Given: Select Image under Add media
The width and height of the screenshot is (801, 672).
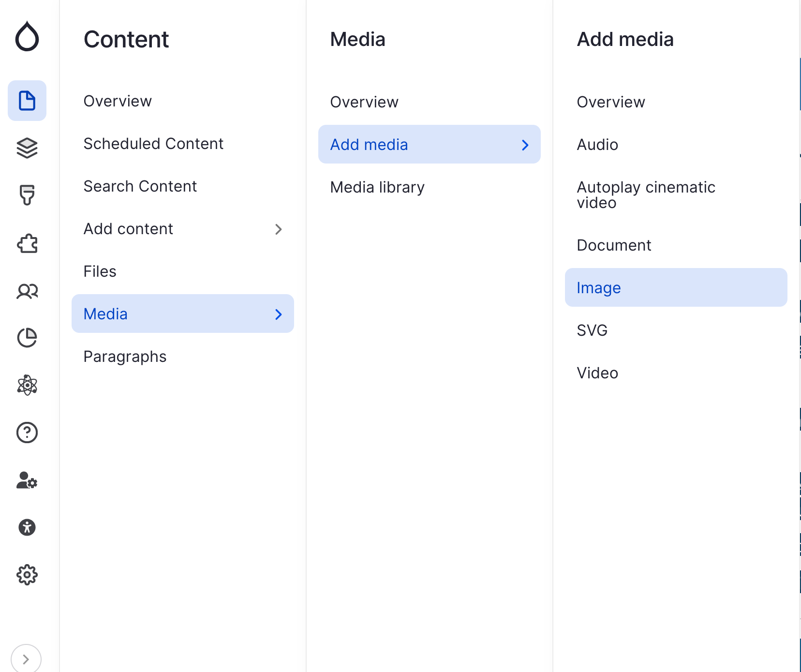Looking at the screenshot, I should [598, 288].
